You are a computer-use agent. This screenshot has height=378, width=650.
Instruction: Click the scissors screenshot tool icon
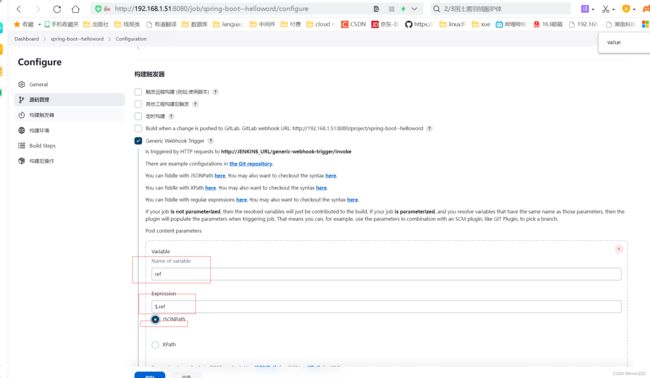coord(606,9)
